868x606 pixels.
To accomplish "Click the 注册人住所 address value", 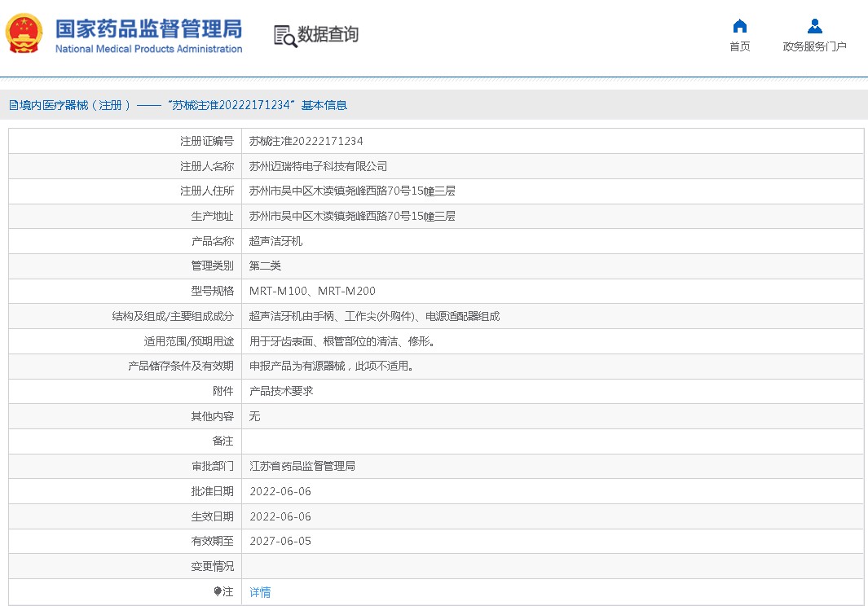I will point(352,191).
